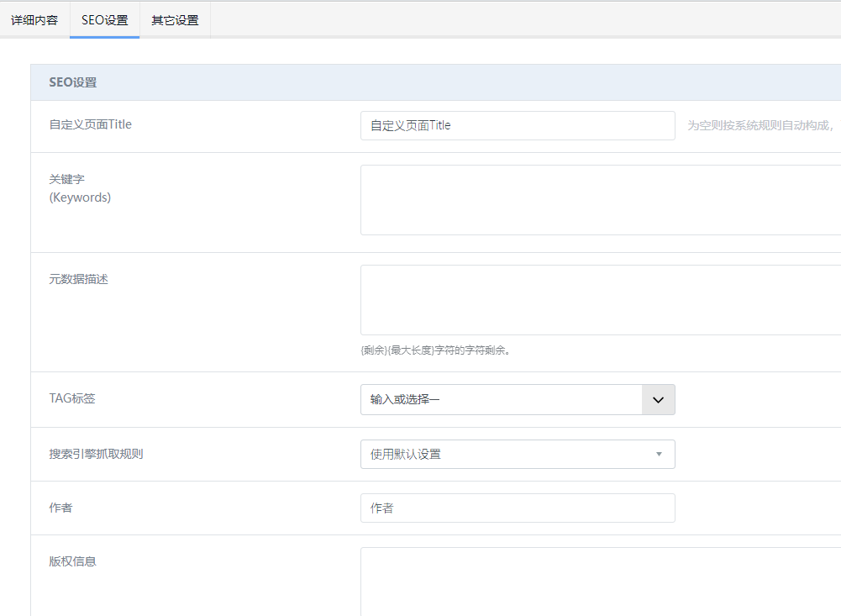Screen dimensions: 841x616
Task: Click the 搜索引擎抓取规则 label
Action: (96, 454)
